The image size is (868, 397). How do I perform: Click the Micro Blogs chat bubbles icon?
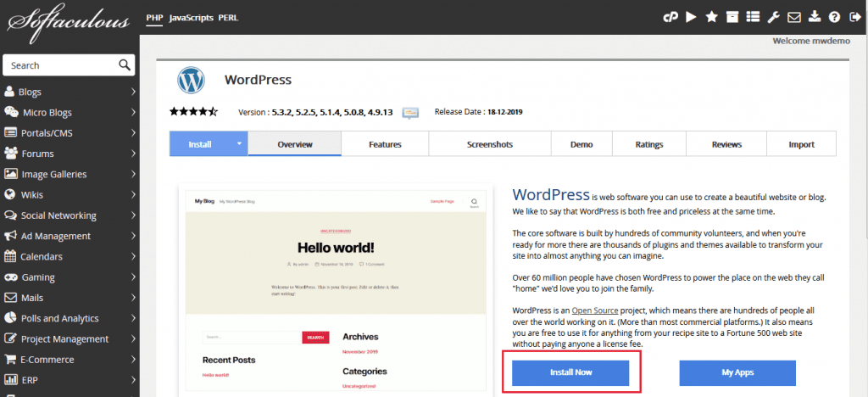tap(11, 113)
